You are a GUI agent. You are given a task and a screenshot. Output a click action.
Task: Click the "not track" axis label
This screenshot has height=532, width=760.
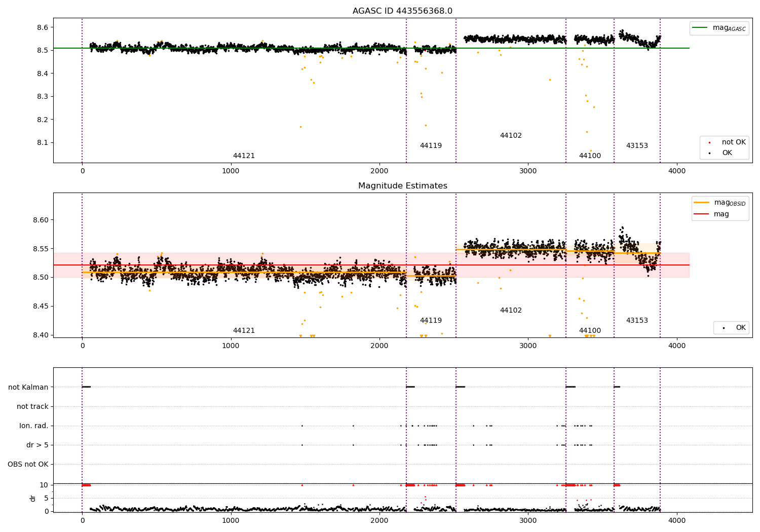32,406
